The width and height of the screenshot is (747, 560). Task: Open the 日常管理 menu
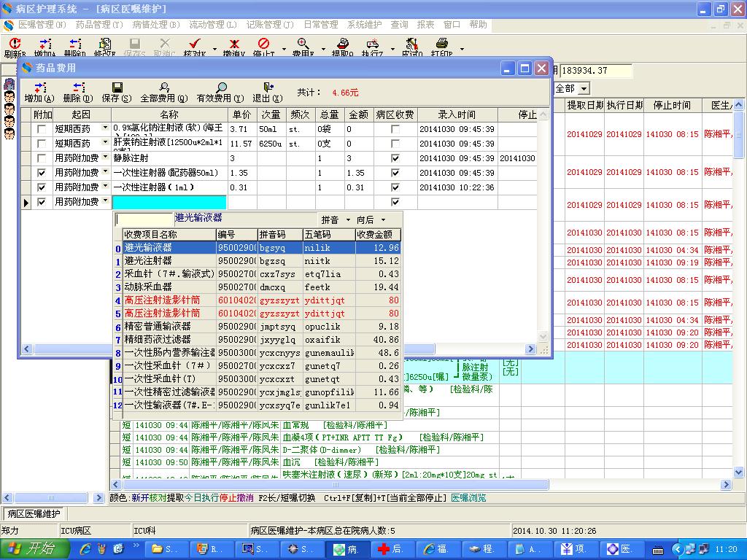coord(321,25)
